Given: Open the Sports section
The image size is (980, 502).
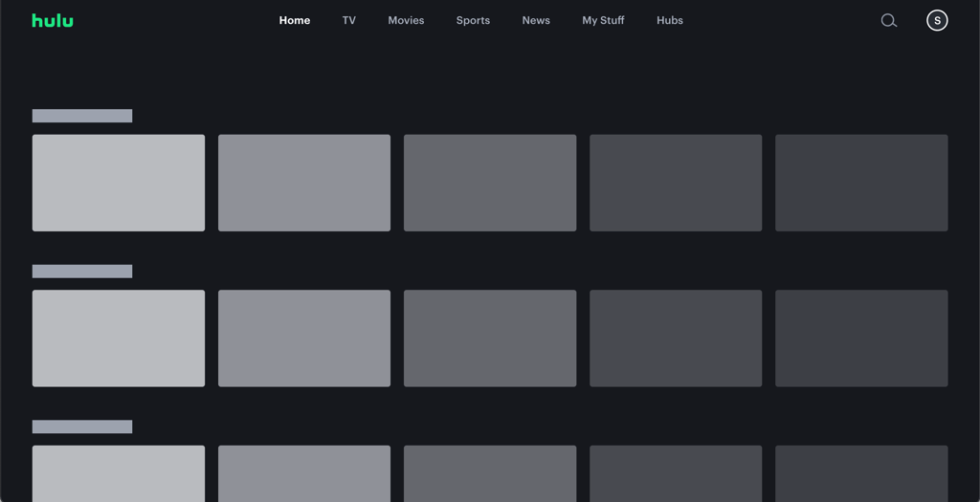Looking at the screenshot, I should click(x=473, y=21).
